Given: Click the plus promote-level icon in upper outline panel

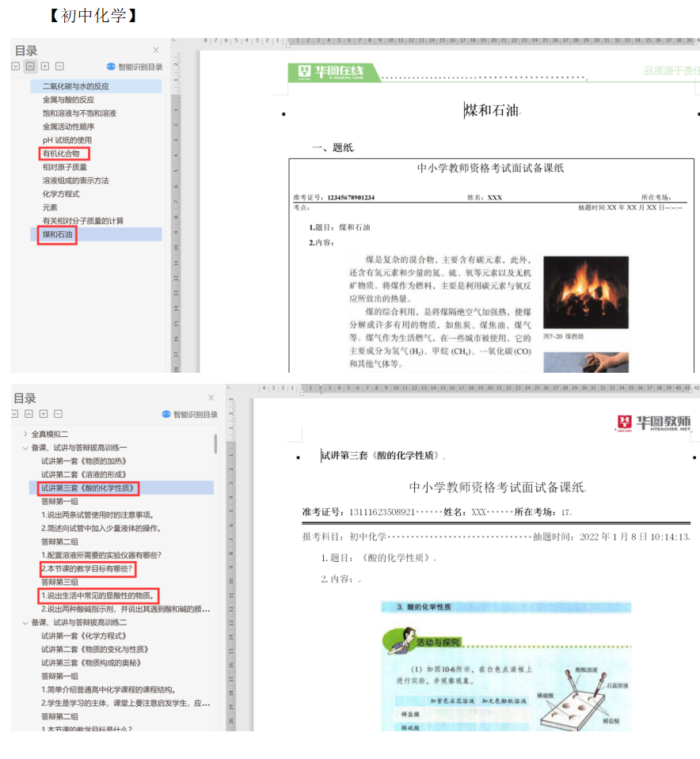Looking at the screenshot, I should tap(44, 67).
